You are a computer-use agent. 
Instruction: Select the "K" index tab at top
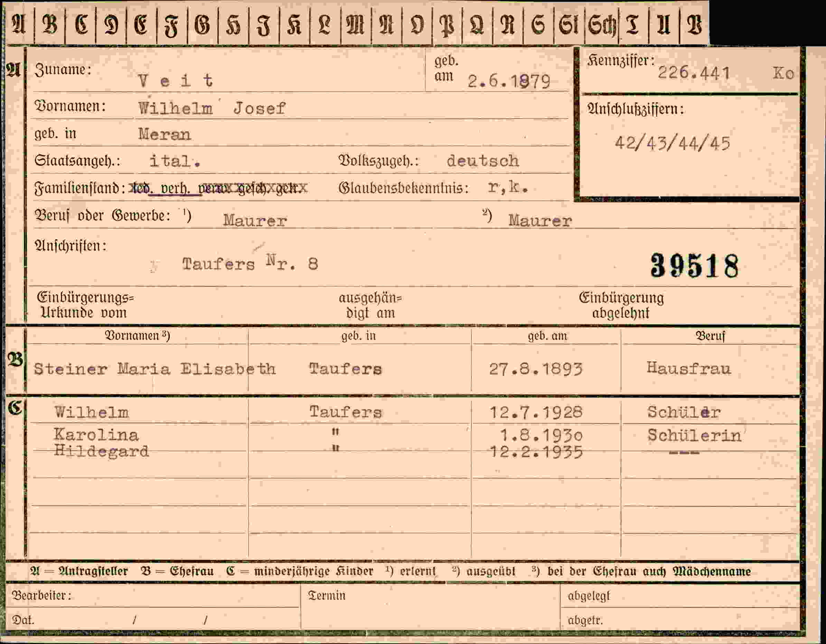coord(294,25)
